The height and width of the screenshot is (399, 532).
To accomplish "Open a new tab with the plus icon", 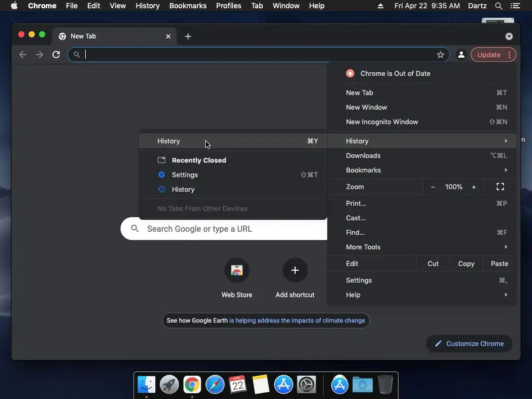I will [188, 36].
